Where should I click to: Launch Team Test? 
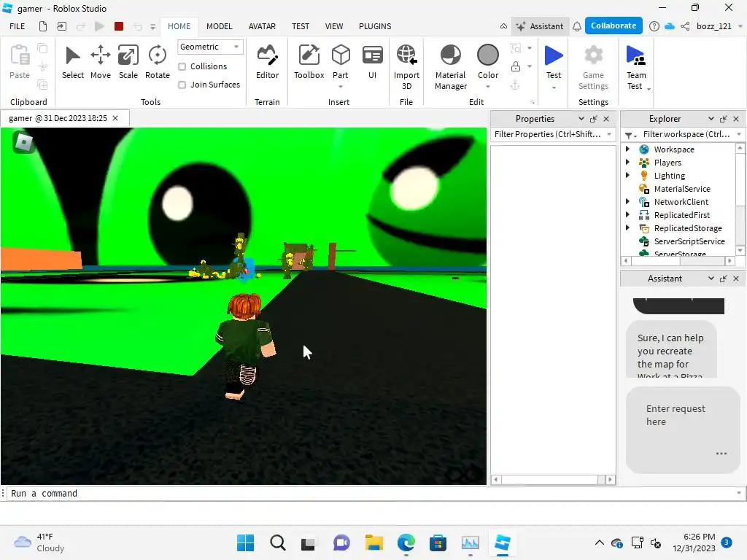(636, 66)
